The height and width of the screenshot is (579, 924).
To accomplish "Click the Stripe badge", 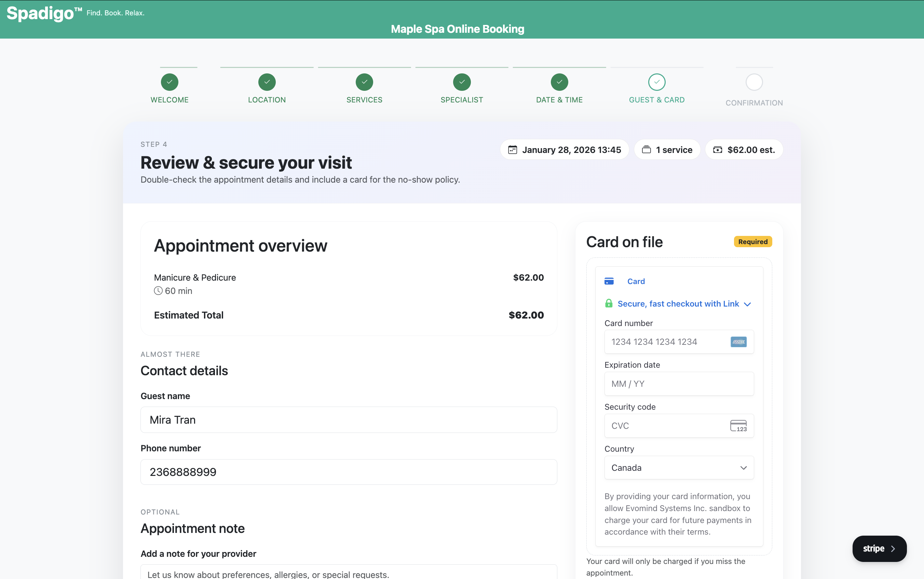I will [x=879, y=548].
